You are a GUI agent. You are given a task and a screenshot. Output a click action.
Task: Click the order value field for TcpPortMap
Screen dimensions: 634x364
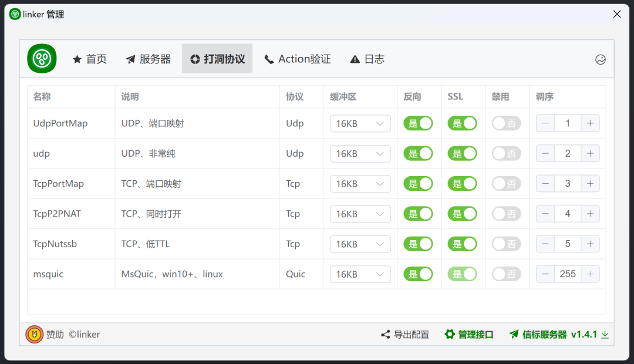point(568,184)
